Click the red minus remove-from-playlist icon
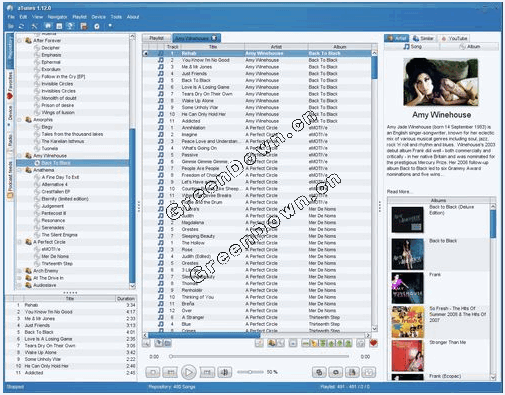 click(x=305, y=343)
